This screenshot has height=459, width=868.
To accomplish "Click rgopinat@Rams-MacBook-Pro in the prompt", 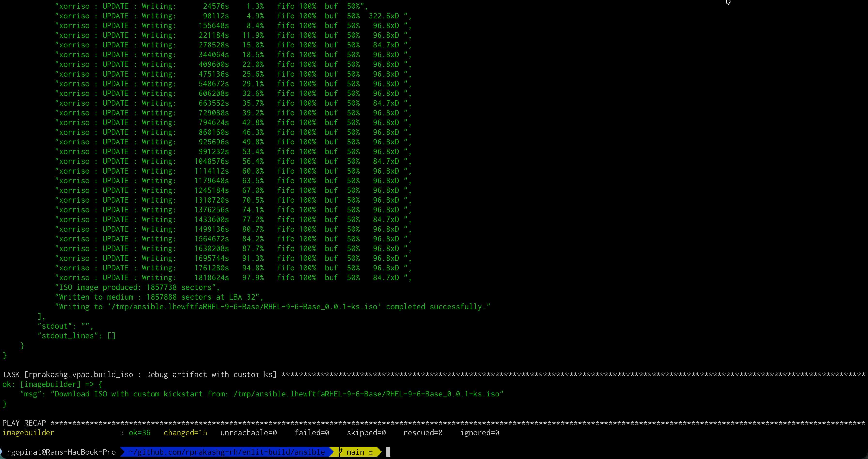I will pyautogui.click(x=61, y=452).
